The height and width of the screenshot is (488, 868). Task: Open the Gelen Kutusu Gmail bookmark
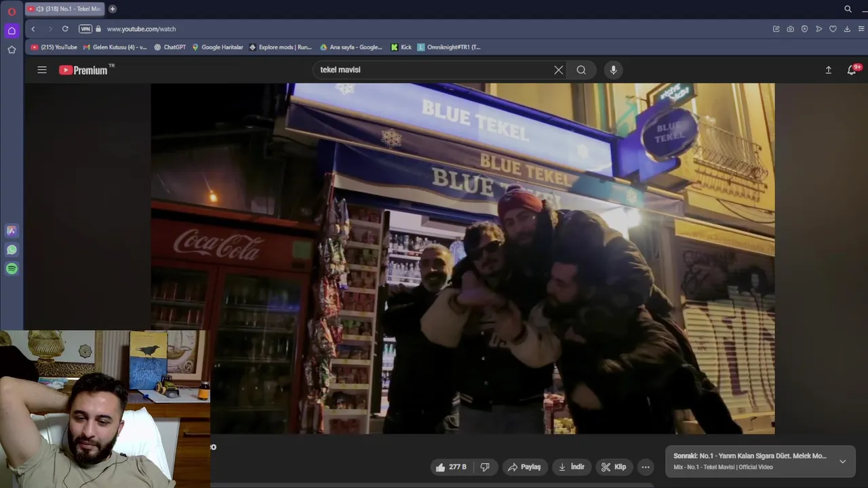pos(115,47)
